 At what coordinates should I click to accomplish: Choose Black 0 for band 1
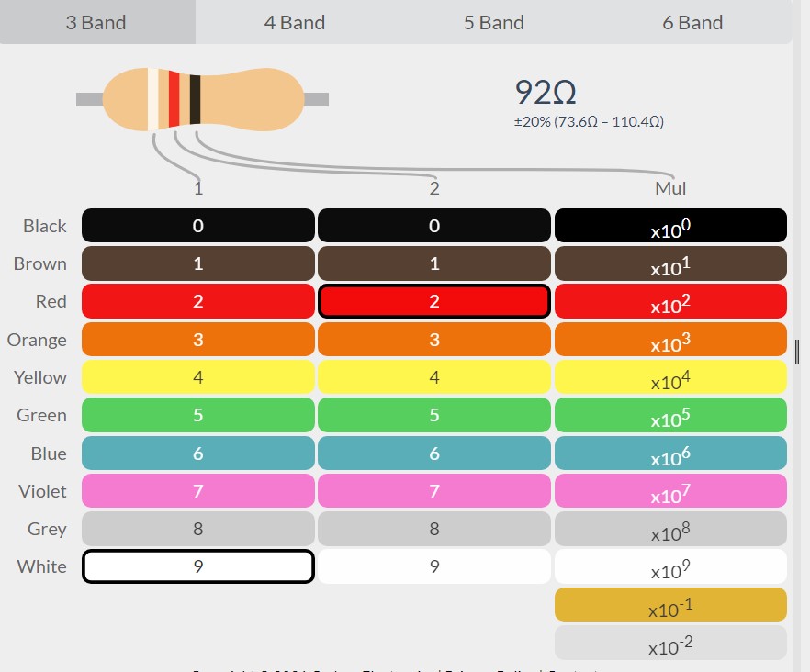pyautogui.click(x=197, y=225)
